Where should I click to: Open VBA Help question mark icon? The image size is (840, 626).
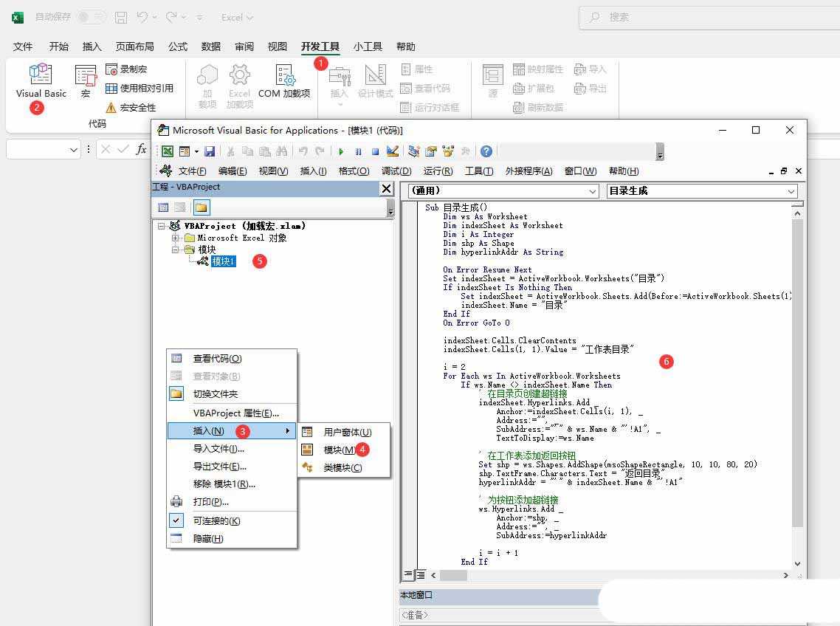[486, 151]
